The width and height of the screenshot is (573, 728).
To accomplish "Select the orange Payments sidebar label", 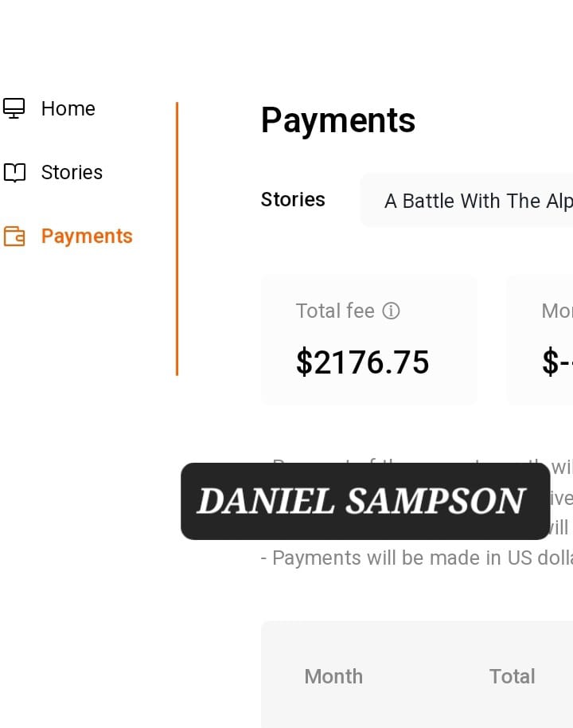I will [x=87, y=237].
